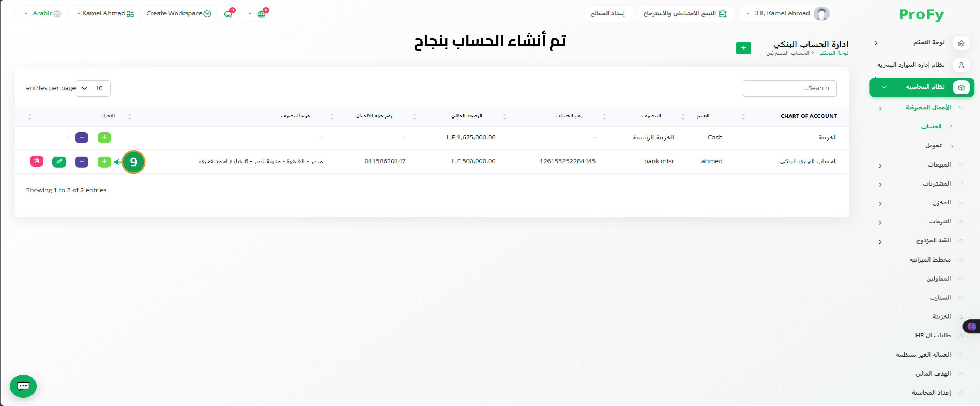Expand the المشتريات sidebar submenu
980x406 pixels.
coord(880,184)
